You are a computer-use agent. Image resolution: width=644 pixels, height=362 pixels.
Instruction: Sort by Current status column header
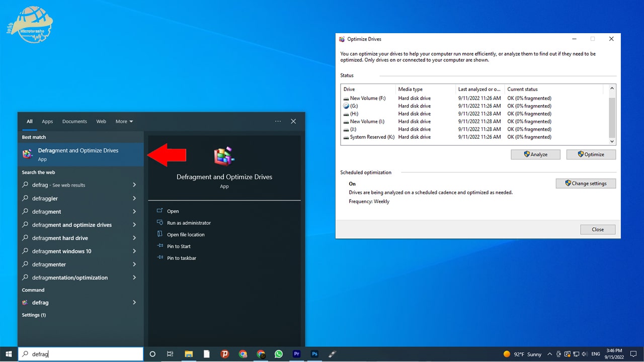tap(554, 89)
